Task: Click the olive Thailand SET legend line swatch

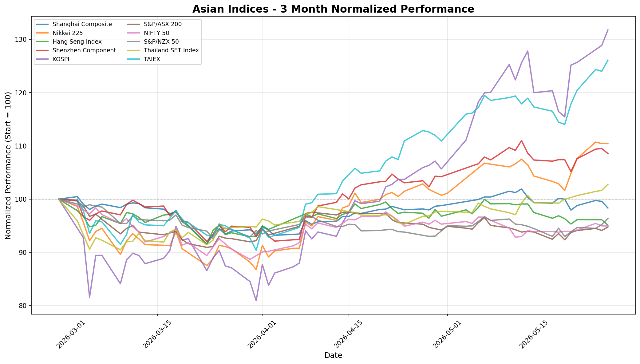Action: [x=132, y=50]
